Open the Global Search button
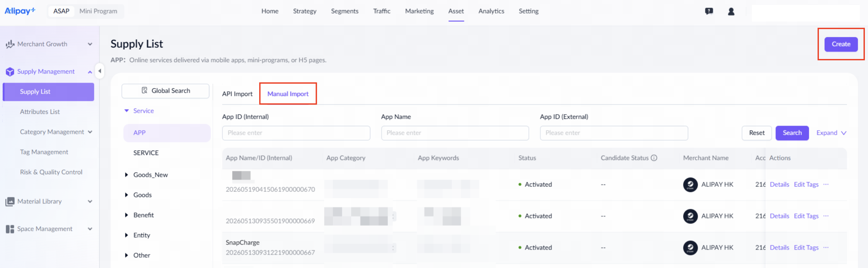Viewport: 868px width, 268px height. (165, 91)
